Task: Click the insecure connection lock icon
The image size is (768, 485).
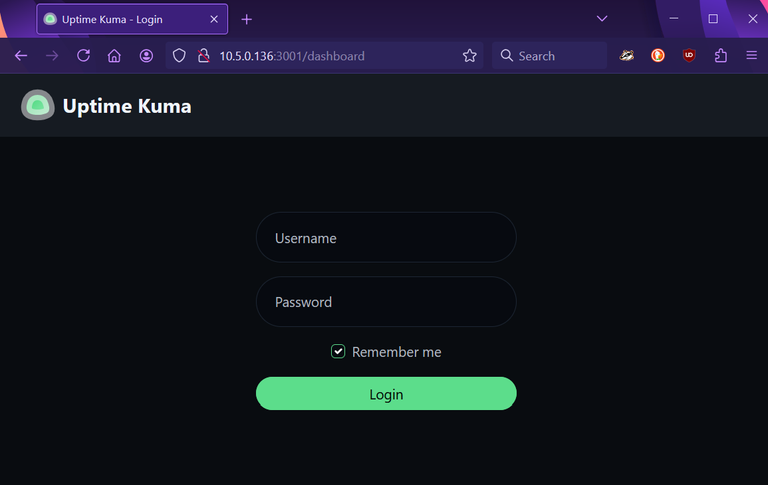Action: (x=203, y=56)
